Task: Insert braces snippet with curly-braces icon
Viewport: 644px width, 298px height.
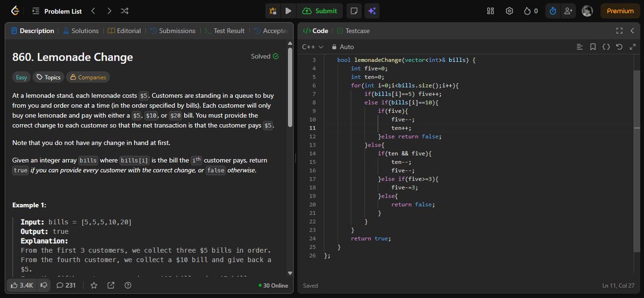Action: [x=606, y=47]
